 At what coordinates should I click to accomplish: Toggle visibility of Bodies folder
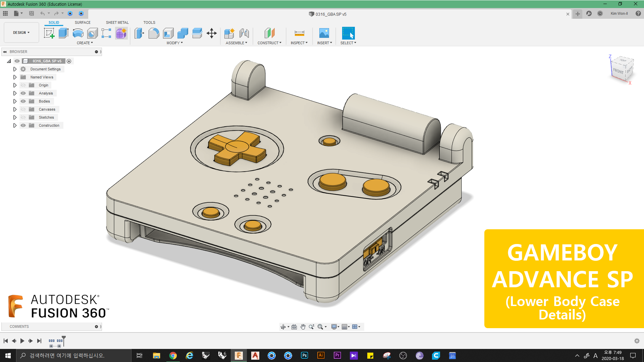(23, 101)
